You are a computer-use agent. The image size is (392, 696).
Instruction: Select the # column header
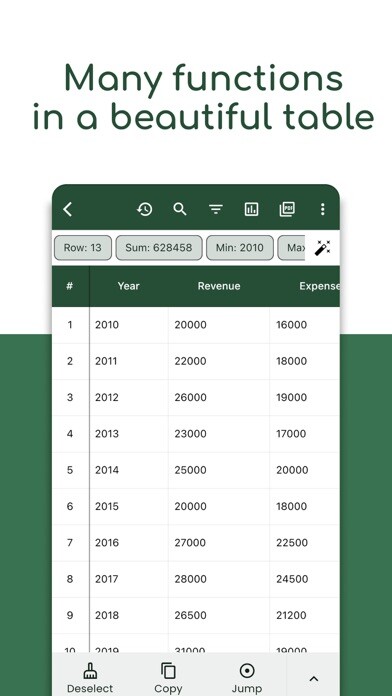click(x=70, y=286)
